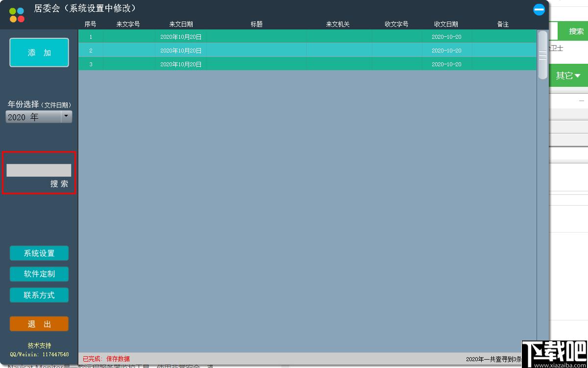Screen dimensions: 588x368
Task: Open the 其它 dropdown in background window
Action: (x=568, y=76)
